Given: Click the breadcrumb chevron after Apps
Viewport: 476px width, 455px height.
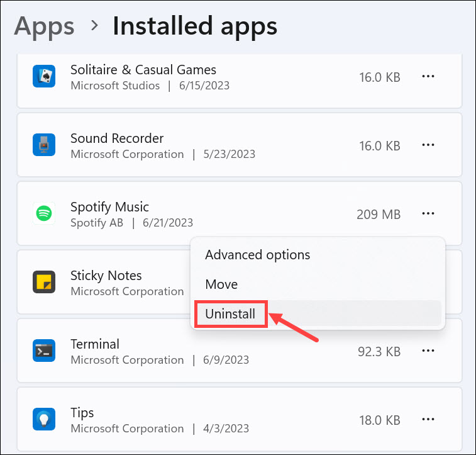Looking at the screenshot, I should click(94, 26).
